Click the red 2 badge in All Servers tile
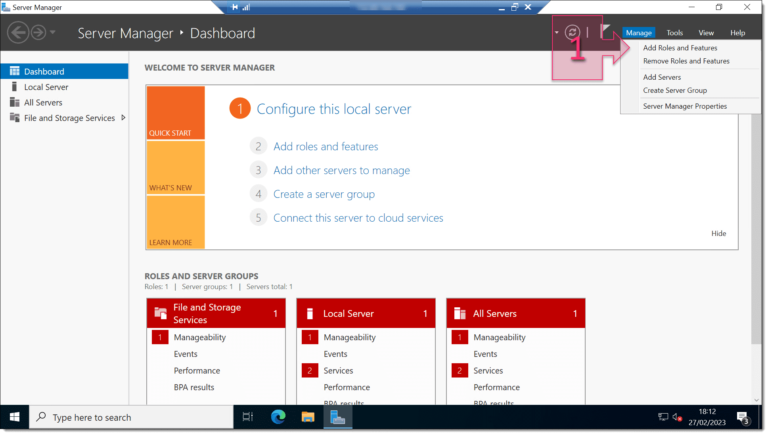Screen dimensions: 768x435 click(459, 371)
